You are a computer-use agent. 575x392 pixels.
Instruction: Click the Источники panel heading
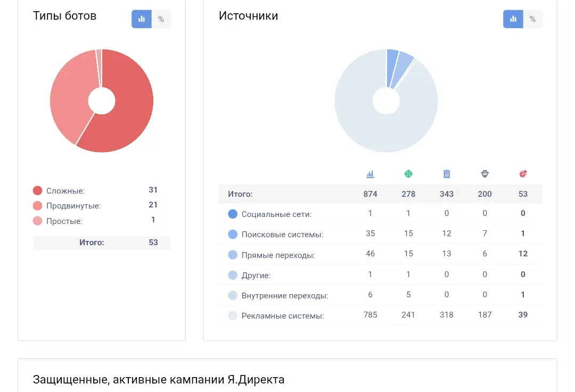pyautogui.click(x=248, y=16)
